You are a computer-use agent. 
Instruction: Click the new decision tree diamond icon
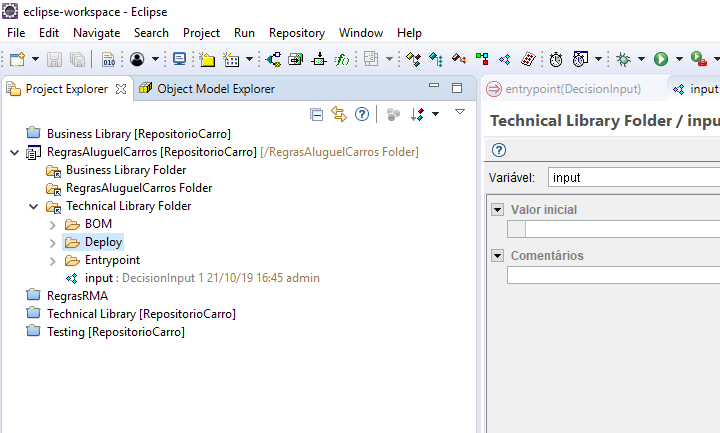coord(436,59)
